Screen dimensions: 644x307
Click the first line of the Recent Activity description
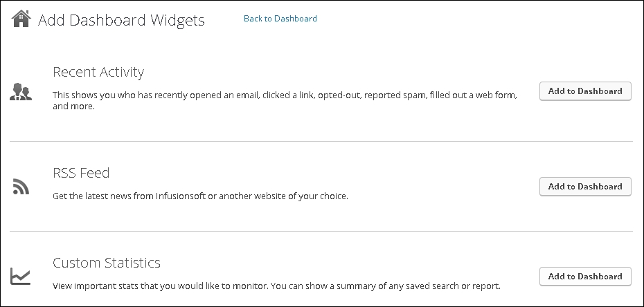tap(284, 94)
